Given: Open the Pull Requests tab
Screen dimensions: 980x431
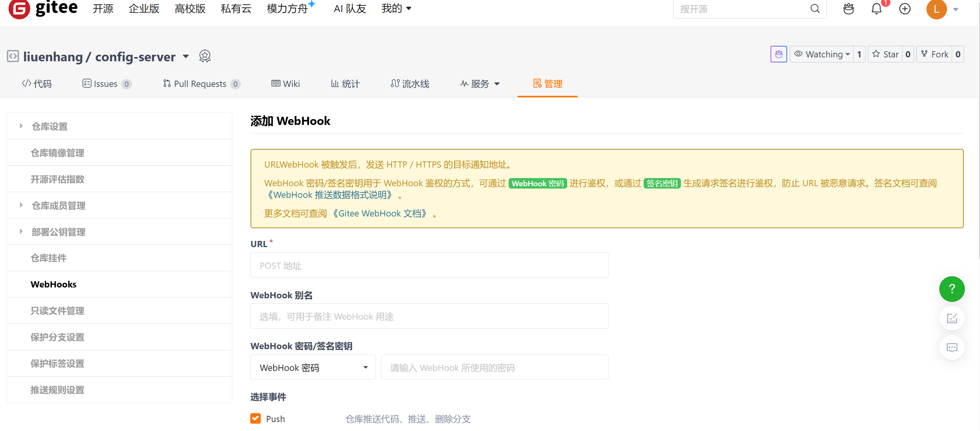Looking at the screenshot, I should coord(202,84).
